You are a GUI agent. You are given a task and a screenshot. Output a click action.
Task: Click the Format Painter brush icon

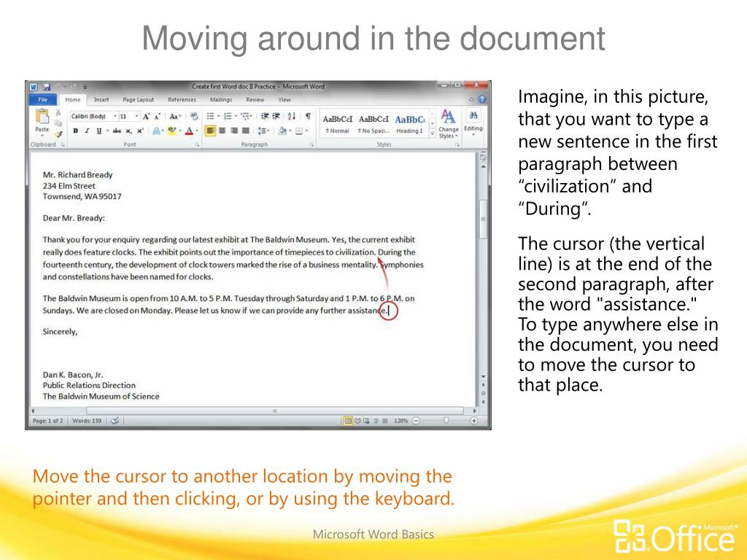click(x=58, y=134)
